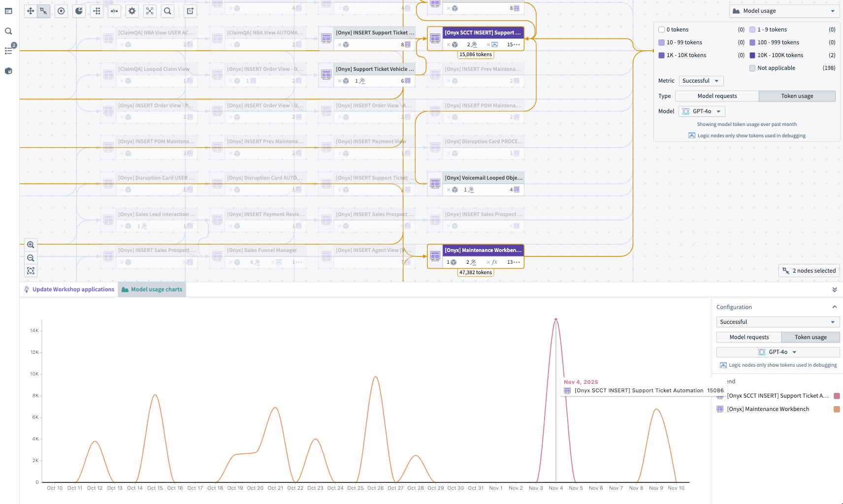Click the zoom in control on the canvas
Image resolution: width=843 pixels, height=504 pixels.
[x=31, y=245]
